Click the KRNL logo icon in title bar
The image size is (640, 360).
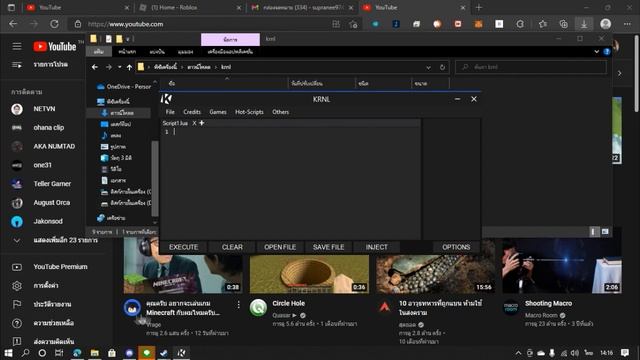coord(166,99)
